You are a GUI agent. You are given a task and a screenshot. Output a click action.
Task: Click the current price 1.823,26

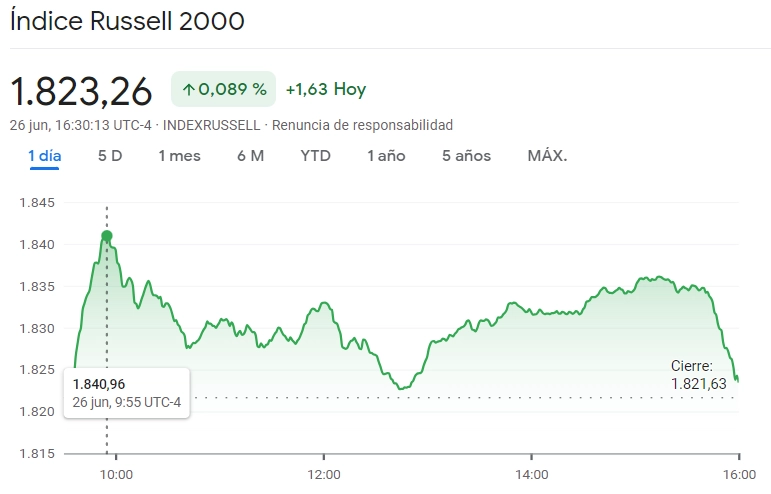[81, 91]
